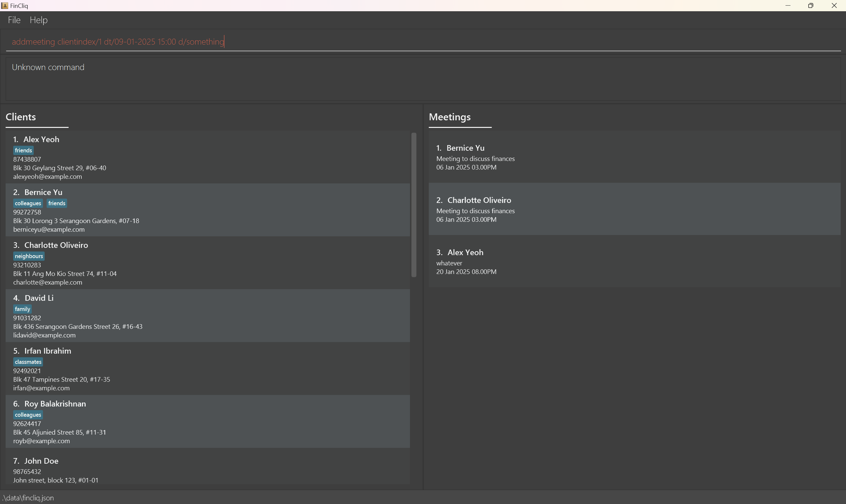Select Alex Yeoh client card
846x504 pixels.
[208, 157]
